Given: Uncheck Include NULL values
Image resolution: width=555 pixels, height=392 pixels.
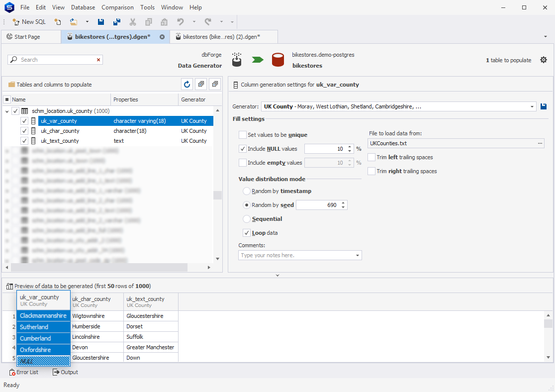Looking at the screenshot, I should [x=243, y=149].
